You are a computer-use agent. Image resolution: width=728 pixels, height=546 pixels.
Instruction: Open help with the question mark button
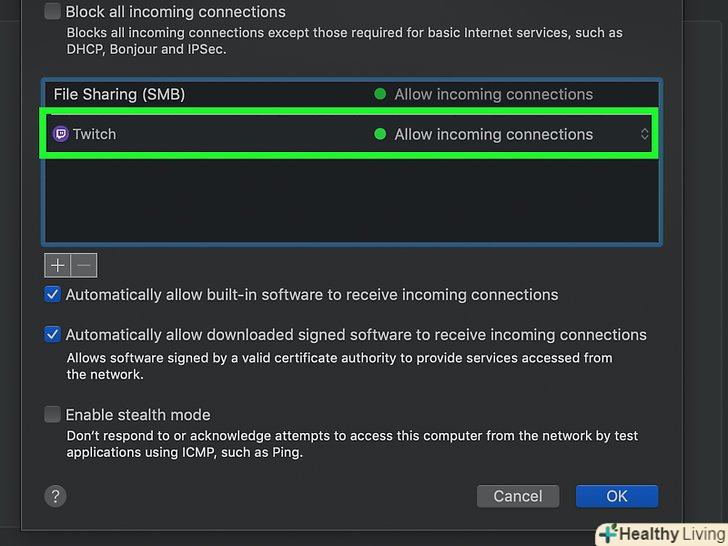pyautogui.click(x=55, y=496)
